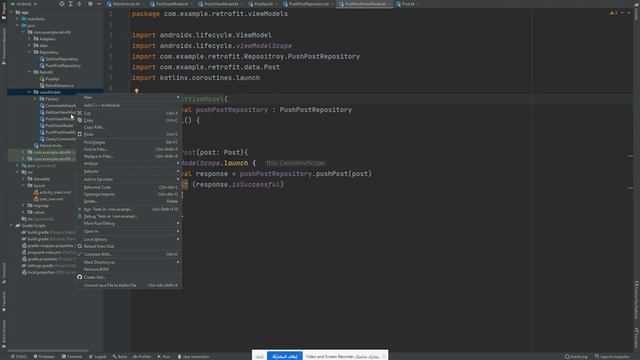Hide the Project panel with minus icon
This screenshot has width=640, height=360.
tap(99, 4)
